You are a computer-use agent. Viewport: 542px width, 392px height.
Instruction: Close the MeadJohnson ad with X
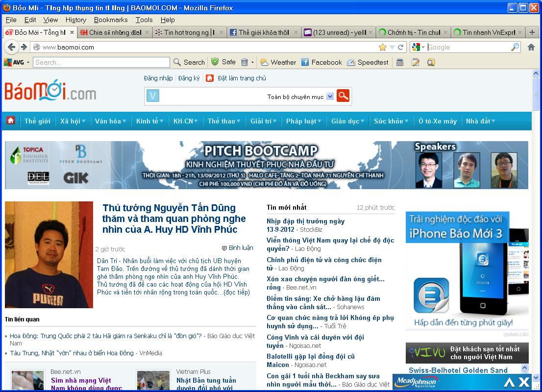click(524, 382)
